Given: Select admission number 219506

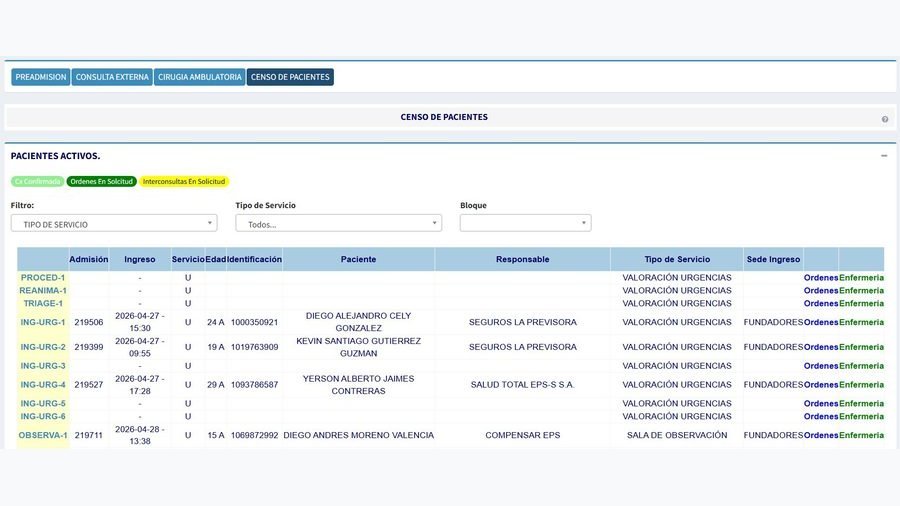Looking at the screenshot, I should click(x=88, y=322).
